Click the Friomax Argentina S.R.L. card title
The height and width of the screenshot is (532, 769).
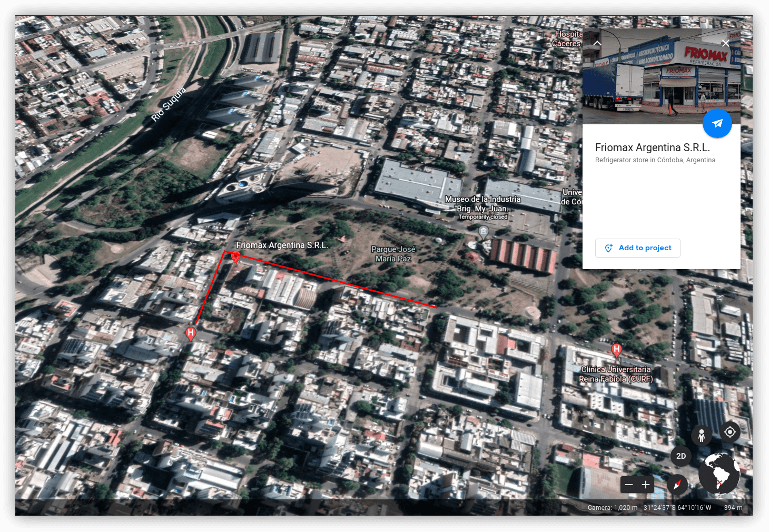tap(653, 147)
